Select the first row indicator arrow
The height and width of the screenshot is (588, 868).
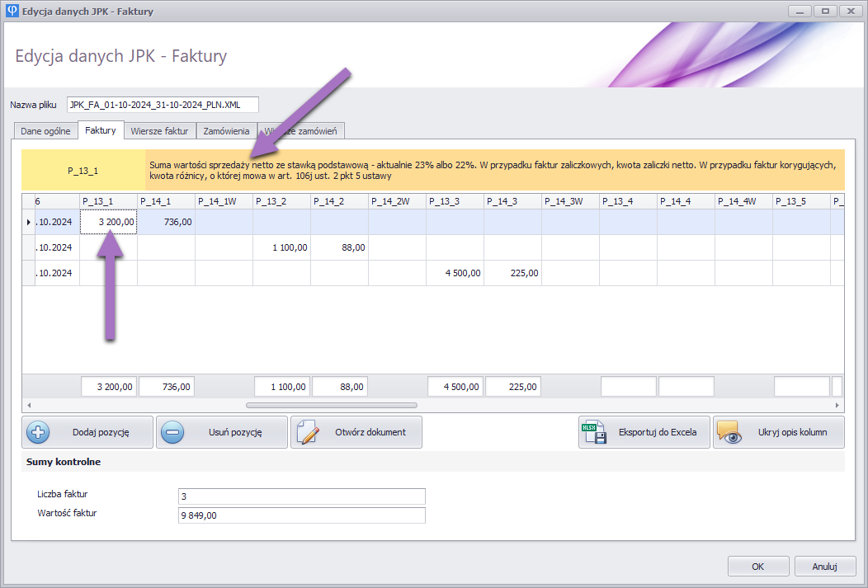tap(28, 223)
